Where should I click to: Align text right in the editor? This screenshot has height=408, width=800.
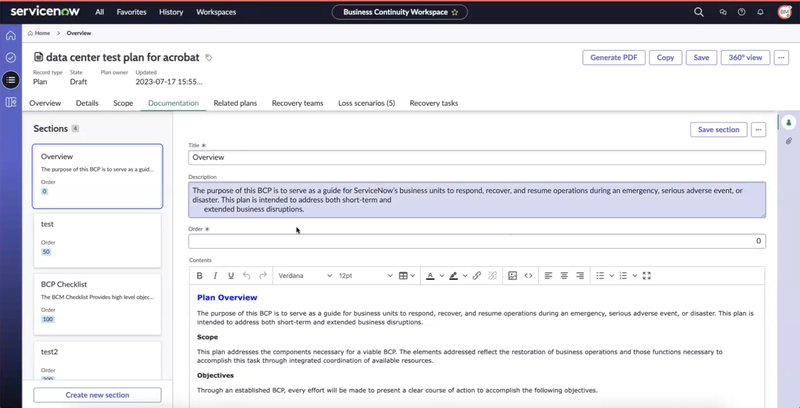[580, 275]
